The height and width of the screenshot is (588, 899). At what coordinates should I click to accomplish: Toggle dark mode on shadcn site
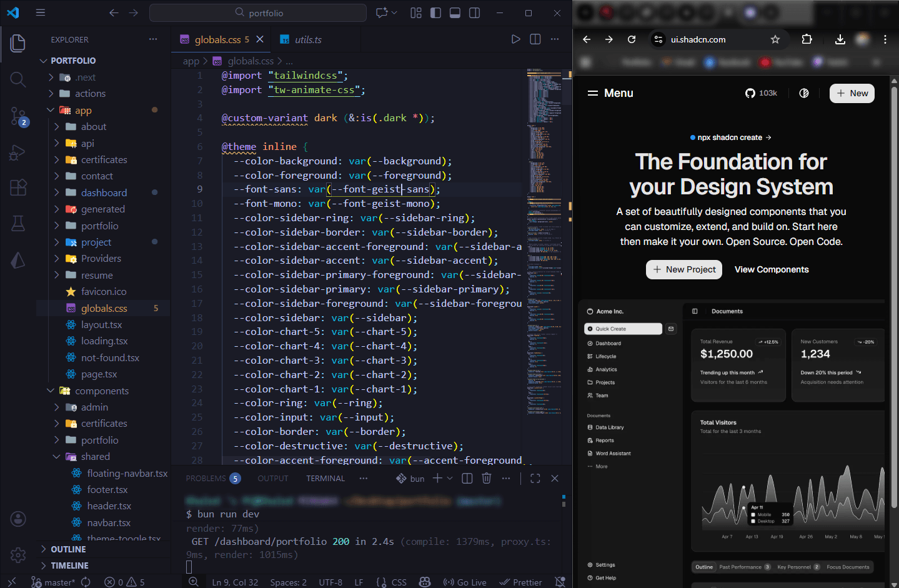click(x=804, y=93)
